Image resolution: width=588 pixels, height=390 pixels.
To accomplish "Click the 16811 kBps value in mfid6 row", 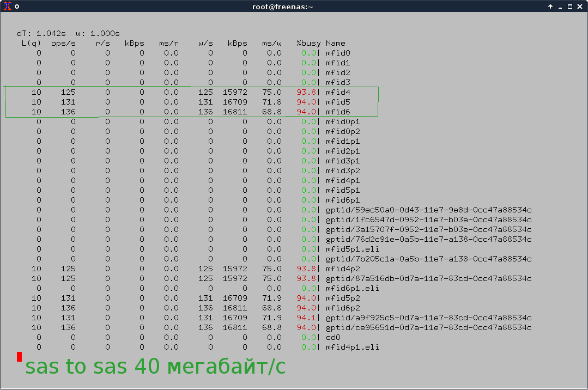I will 235,111.
